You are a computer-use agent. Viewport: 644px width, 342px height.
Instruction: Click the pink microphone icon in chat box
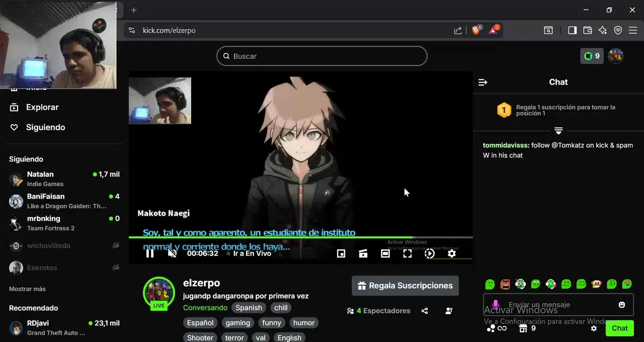coord(496,304)
